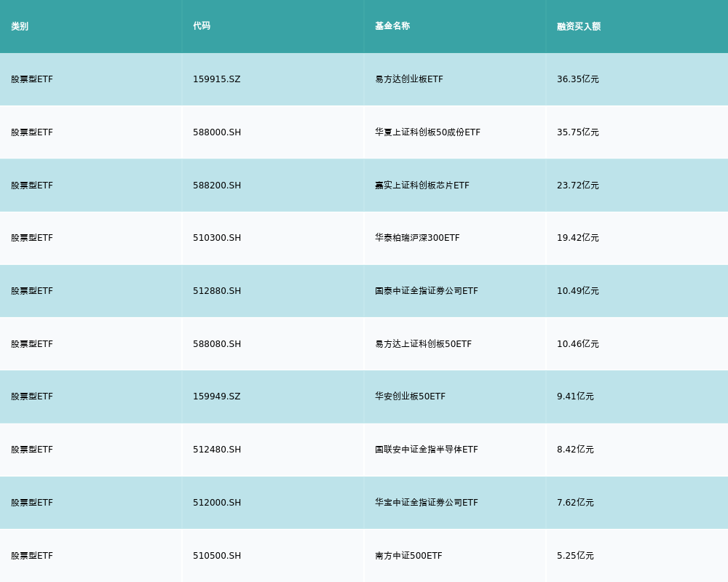Click 股票型ETF in the 588000.SH row
This screenshot has width=728, height=582.
[x=32, y=132]
